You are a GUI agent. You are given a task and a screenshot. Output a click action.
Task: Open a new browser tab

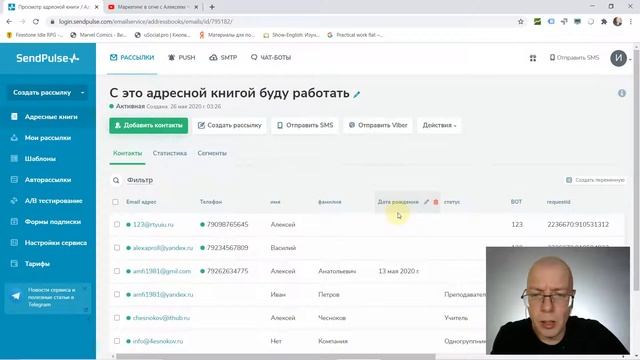coord(212,7)
